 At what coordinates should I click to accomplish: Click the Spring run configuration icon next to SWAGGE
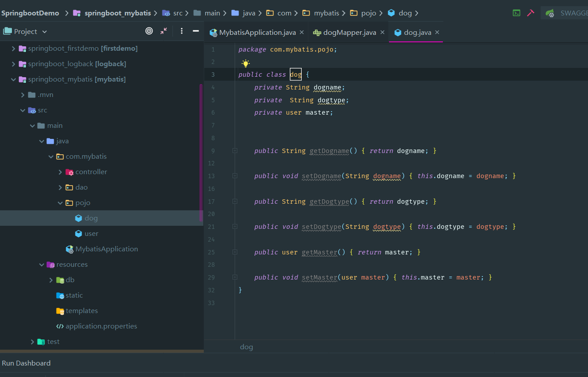pos(550,13)
